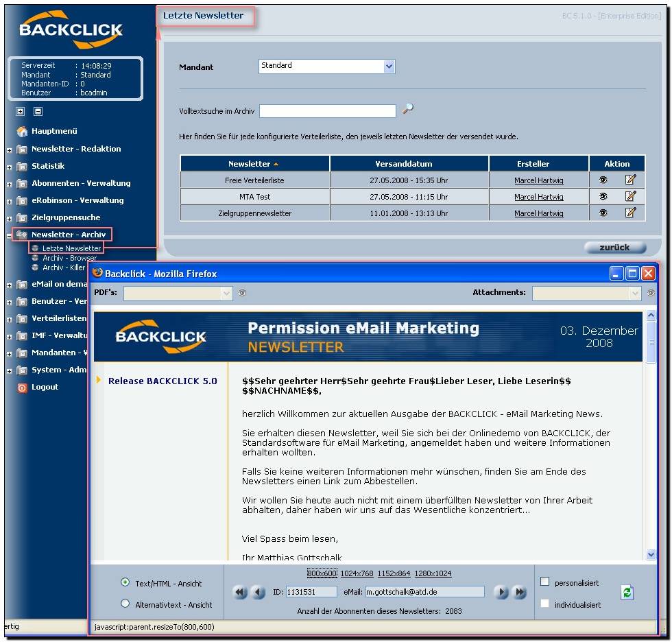Collapse Newsletter - Archiv tree node
Viewport: 672px width, 642px height.
pyautogui.click(x=9, y=236)
